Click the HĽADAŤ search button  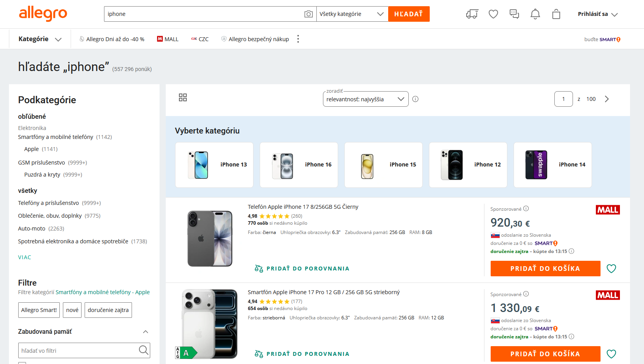point(409,14)
